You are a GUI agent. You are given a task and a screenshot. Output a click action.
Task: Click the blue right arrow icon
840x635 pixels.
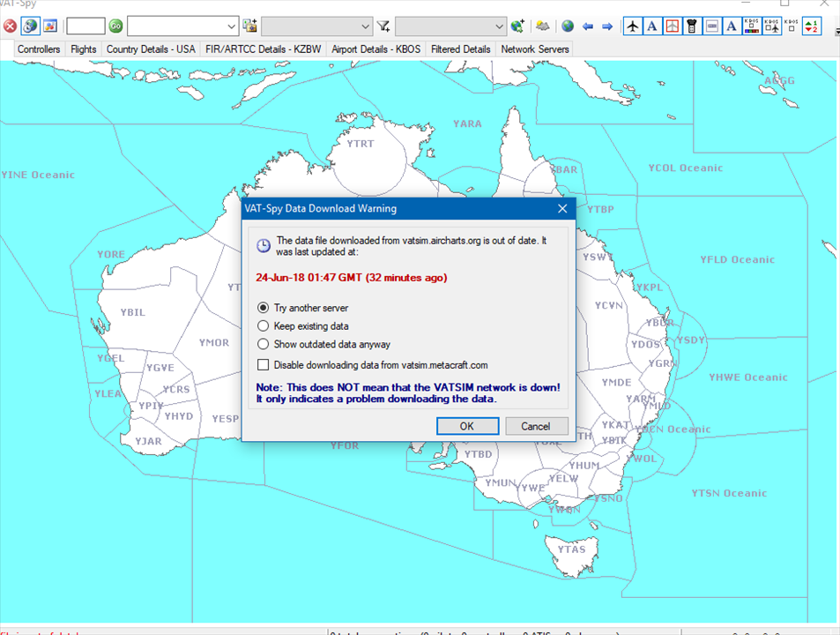[x=607, y=26]
